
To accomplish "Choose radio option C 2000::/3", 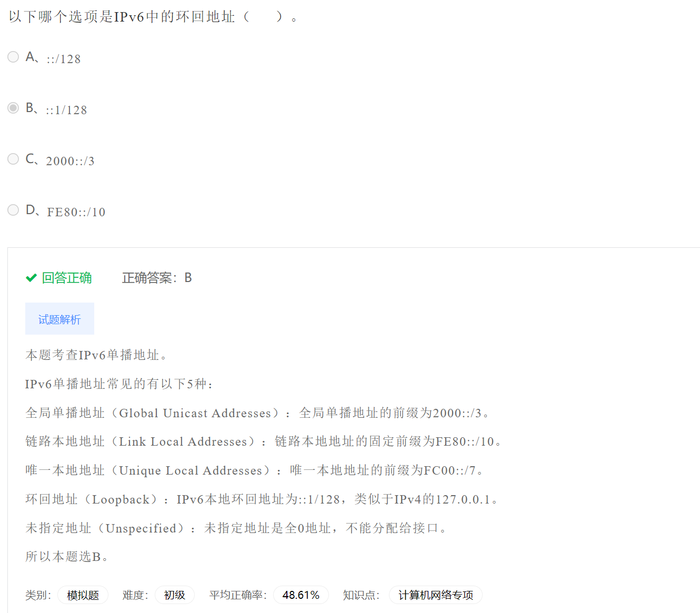I will 13,159.
